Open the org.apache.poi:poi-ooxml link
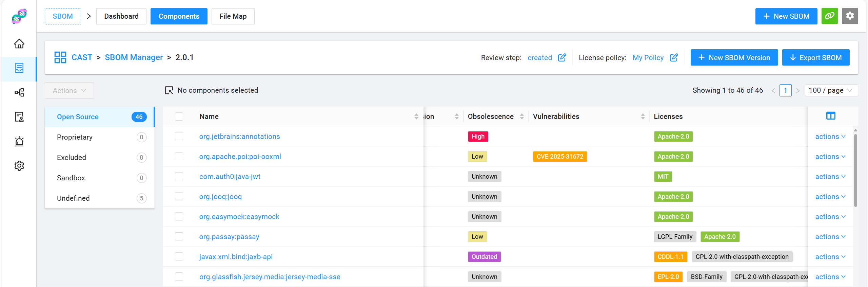 (x=240, y=157)
